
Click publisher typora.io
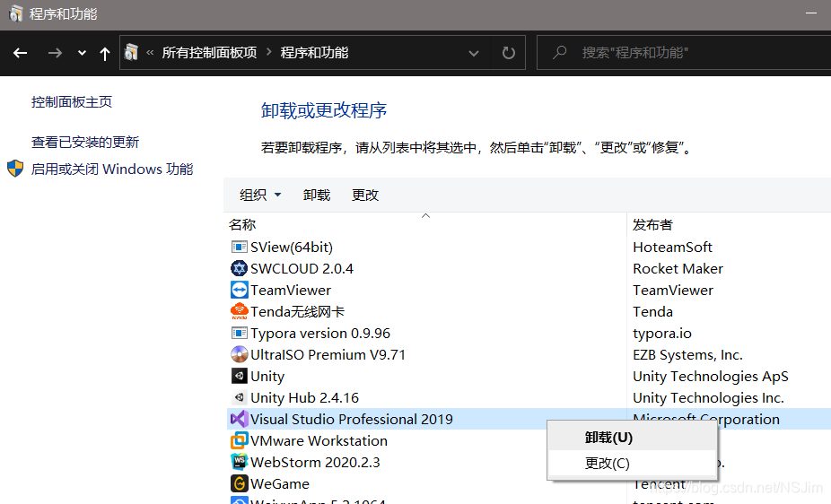coord(662,333)
